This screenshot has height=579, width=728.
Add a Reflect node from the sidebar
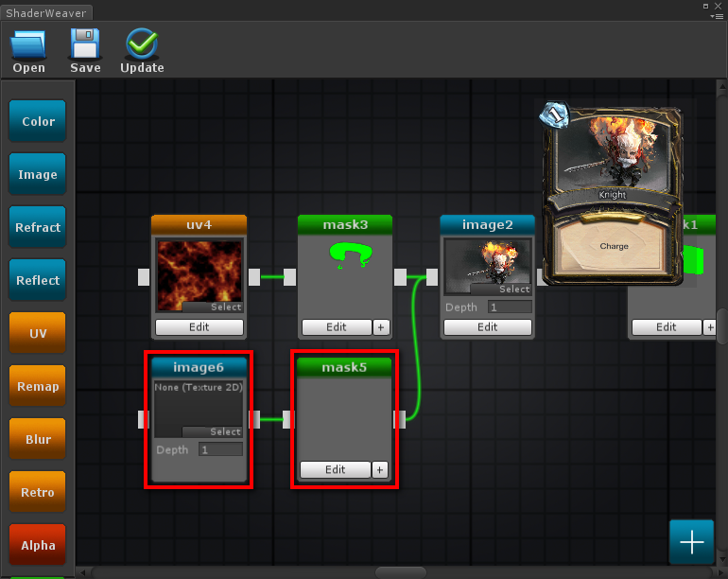point(38,280)
